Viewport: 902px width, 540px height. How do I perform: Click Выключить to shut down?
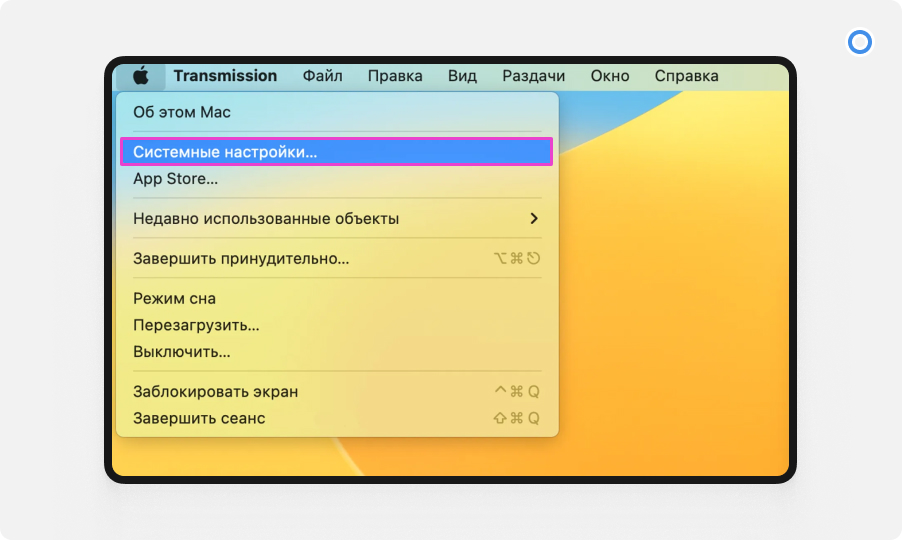point(182,352)
